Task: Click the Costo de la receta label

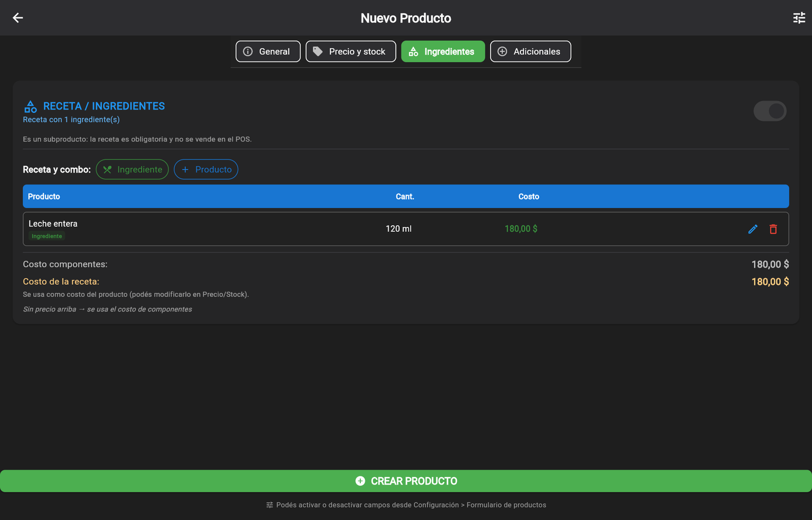Action: point(61,281)
